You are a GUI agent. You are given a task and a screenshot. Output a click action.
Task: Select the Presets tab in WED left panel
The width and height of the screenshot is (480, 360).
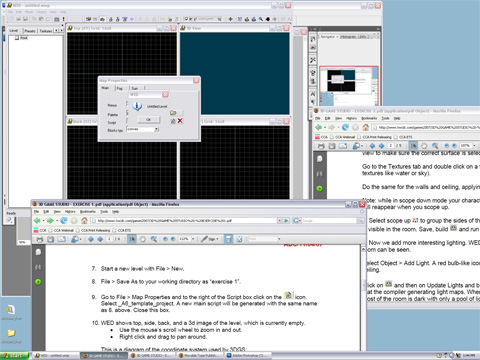[x=30, y=31]
